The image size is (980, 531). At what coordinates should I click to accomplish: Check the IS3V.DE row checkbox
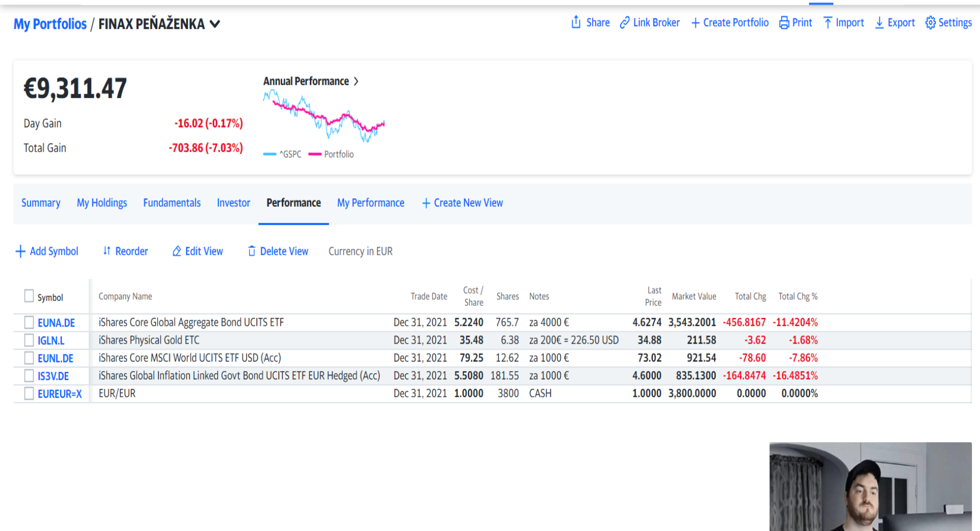point(29,376)
